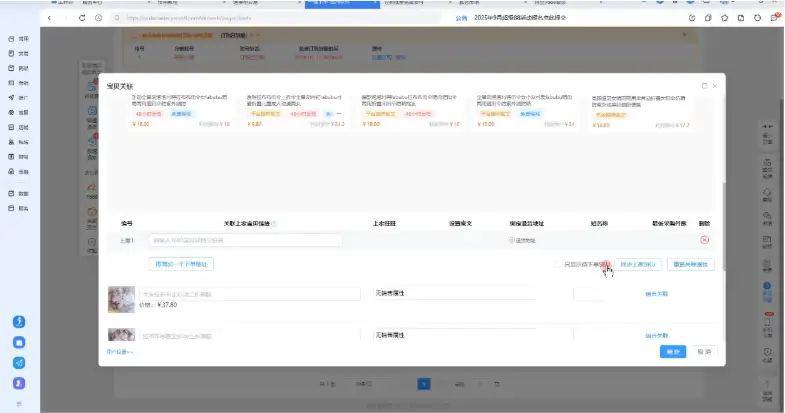This screenshot has width=785, height=413.
Task: Click the 同步上家SKU button
Action: pos(638,264)
